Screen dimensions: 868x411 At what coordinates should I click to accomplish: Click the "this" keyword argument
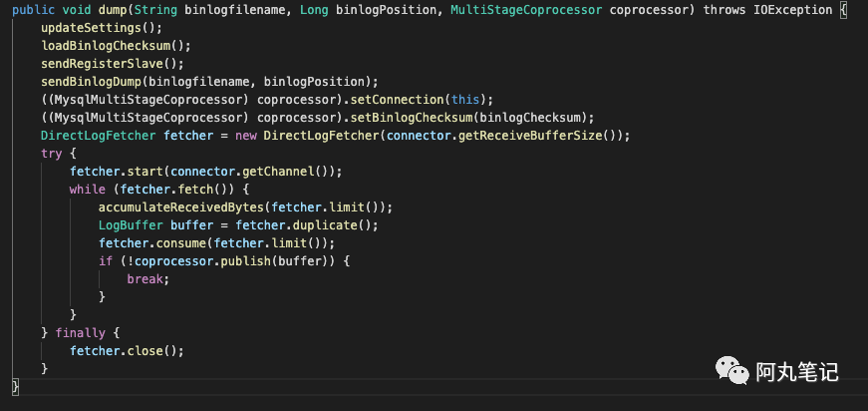click(465, 100)
